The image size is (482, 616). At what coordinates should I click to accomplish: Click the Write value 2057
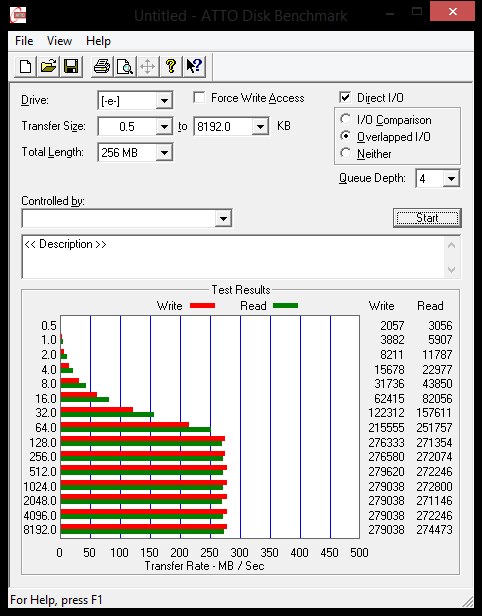pos(392,326)
